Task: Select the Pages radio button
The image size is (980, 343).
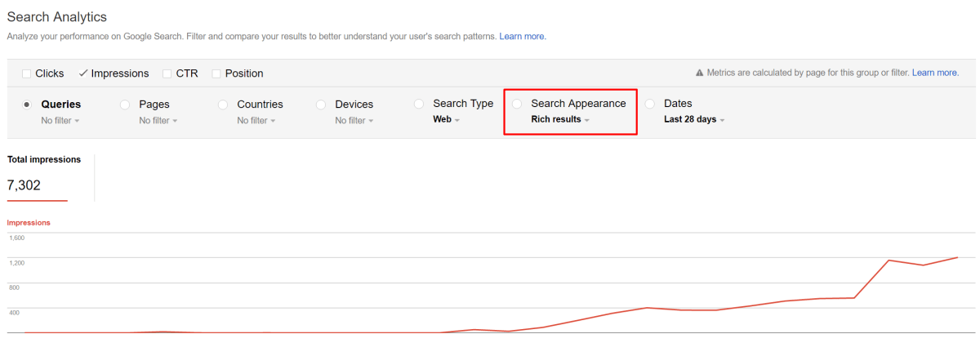Action: pyautogui.click(x=125, y=105)
